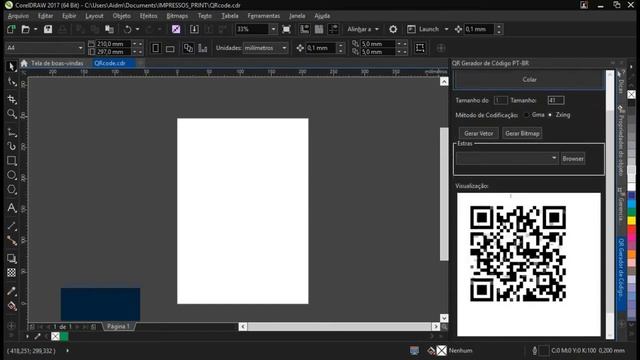Toggle the purple search content icon
Screen dimensions: 640x360
click(176, 29)
